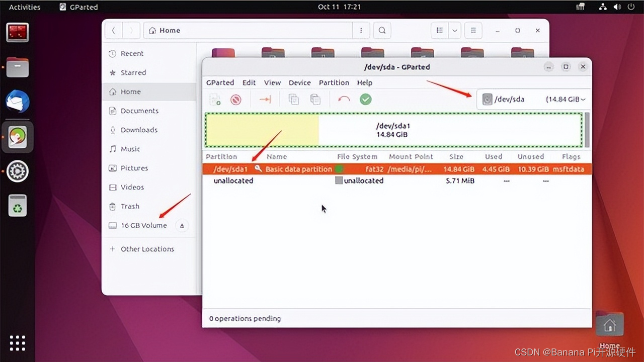Open the /dev/sda device selector dropdown
This screenshot has height=362, width=644.
533,100
